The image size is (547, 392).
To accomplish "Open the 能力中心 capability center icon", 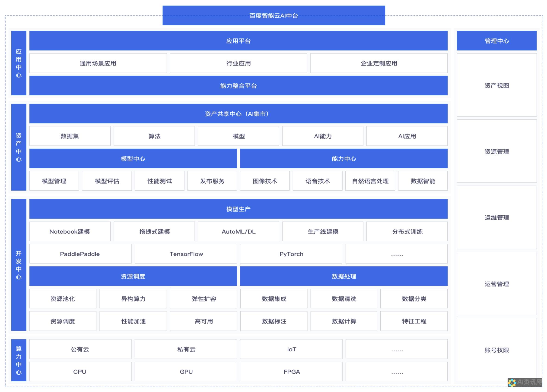I will point(343,159).
